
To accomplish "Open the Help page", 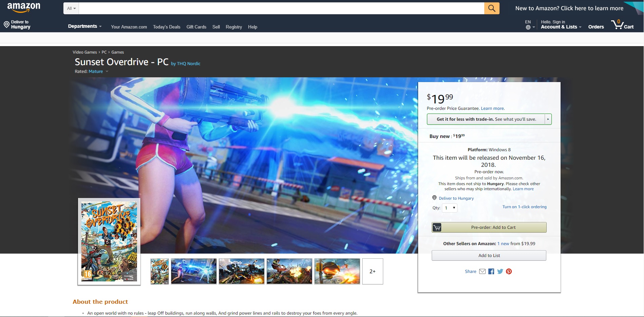I will (x=253, y=27).
